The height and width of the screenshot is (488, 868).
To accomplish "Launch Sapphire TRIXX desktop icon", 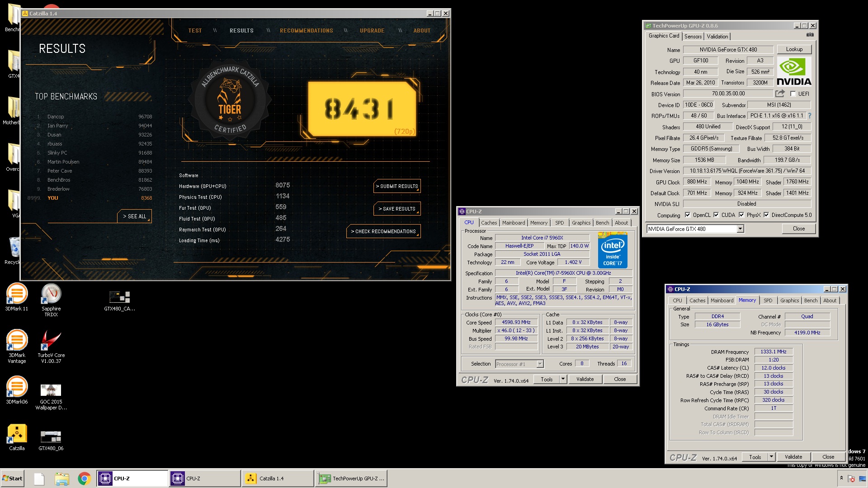I will tap(51, 300).
